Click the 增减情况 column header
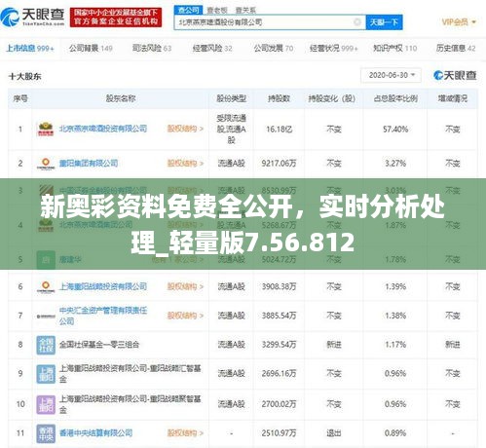 click(x=453, y=98)
